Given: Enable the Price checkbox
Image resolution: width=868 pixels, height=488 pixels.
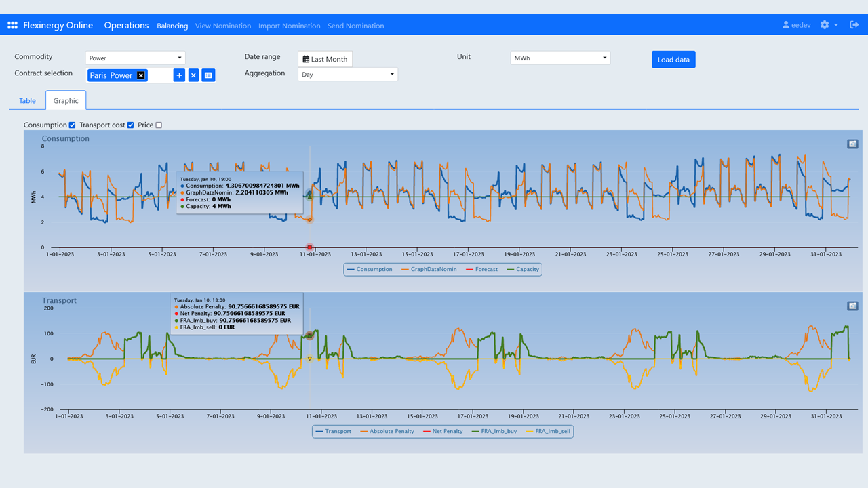Looking at the screenshot, I should coord(159,125).
